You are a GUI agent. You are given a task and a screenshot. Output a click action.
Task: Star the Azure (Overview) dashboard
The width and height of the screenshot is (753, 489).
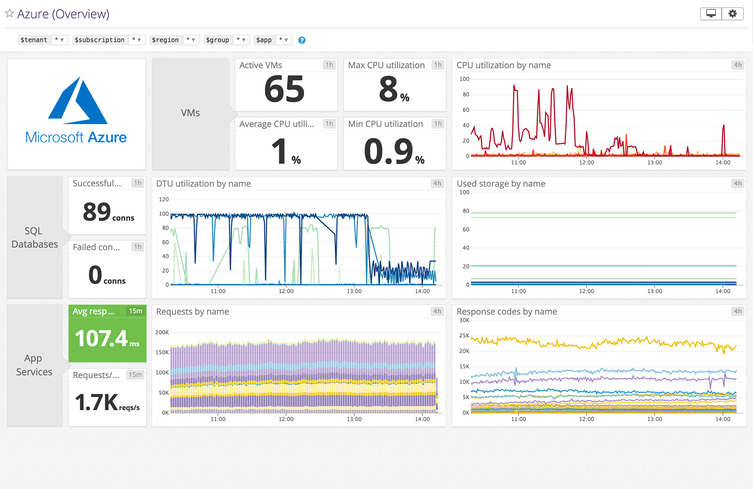9,13
